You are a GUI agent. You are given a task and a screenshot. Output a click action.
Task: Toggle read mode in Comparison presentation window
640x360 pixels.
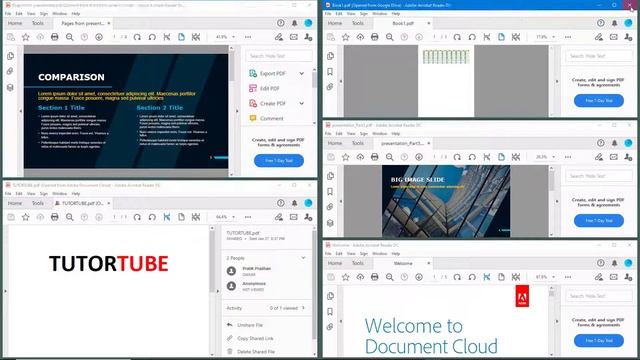(x=196, y=37)
